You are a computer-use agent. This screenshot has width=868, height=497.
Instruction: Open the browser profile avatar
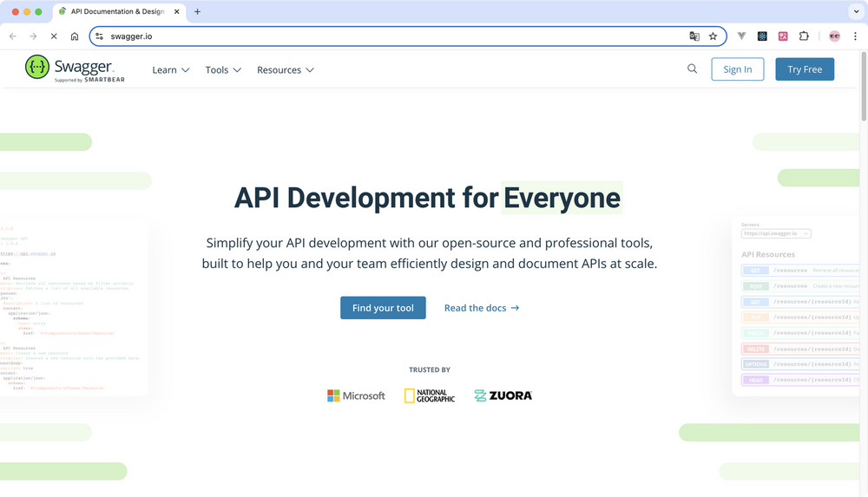pyautogui.click(x=834, y=36)
